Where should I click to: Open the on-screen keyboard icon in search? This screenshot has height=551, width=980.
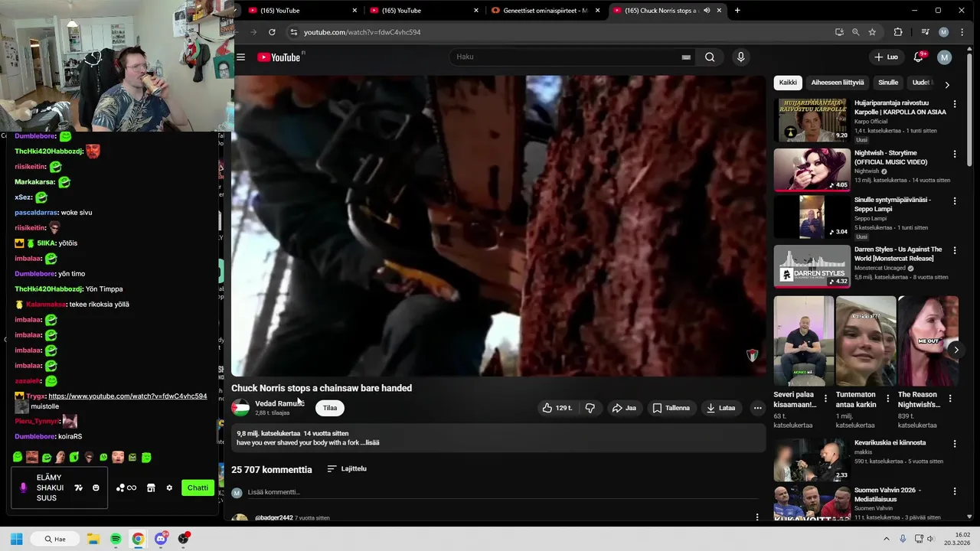686,57
